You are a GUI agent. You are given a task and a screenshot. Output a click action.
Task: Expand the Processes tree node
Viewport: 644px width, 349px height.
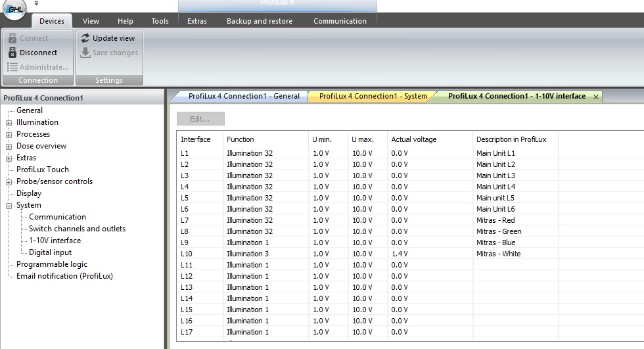click(9, 135)
